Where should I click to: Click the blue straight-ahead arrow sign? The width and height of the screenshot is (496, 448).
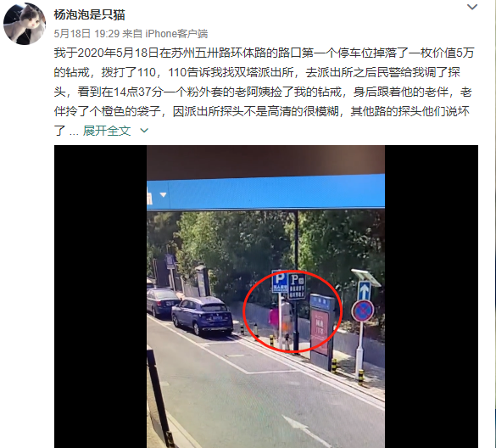(x=364, y=291)
